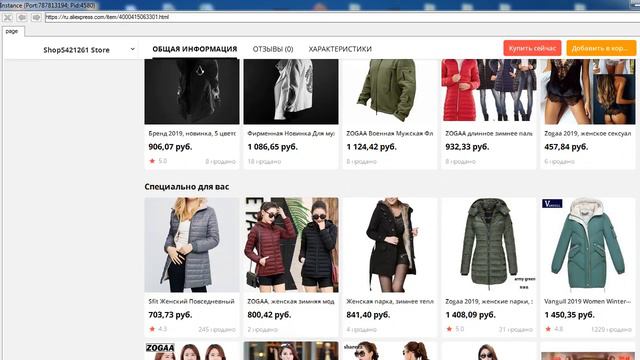
Task: Open the 'Фирменная Новинка Для му' product title
Action: point(291,133)
